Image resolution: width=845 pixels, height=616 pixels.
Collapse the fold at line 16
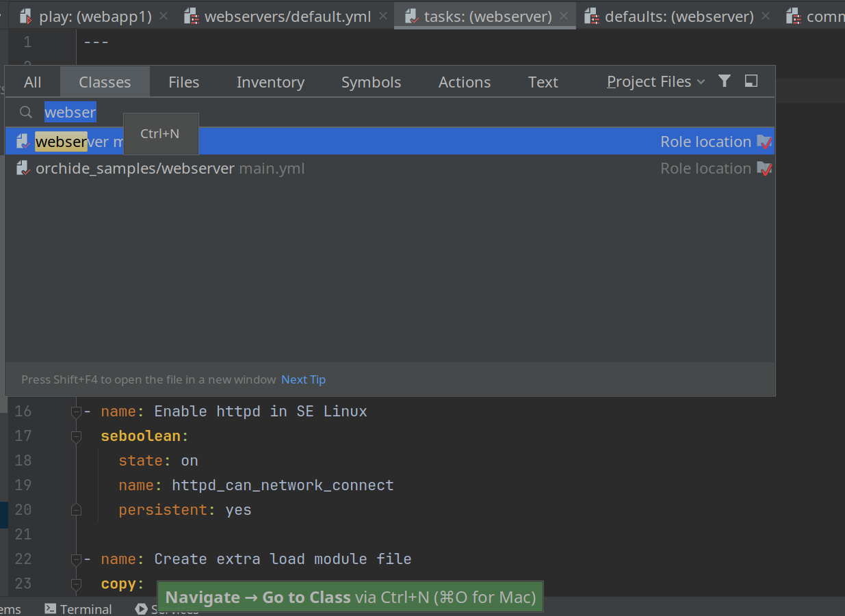(76, 412)
